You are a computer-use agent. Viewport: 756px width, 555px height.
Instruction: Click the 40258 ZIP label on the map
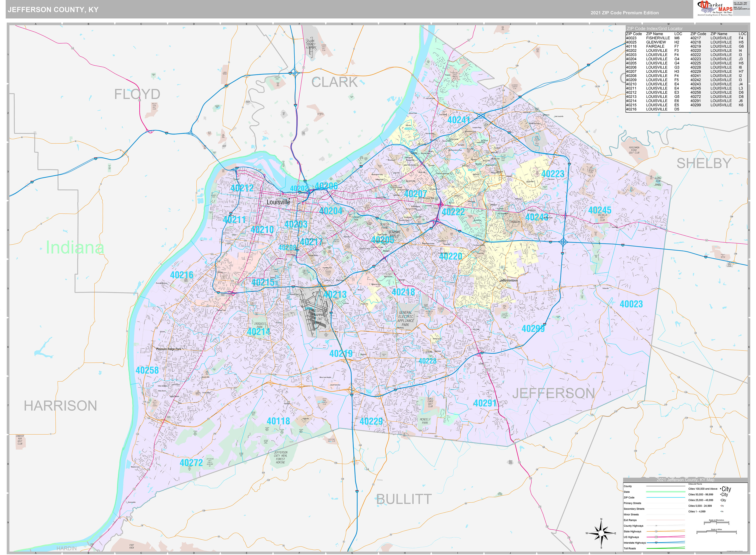[x=147, y=370]
